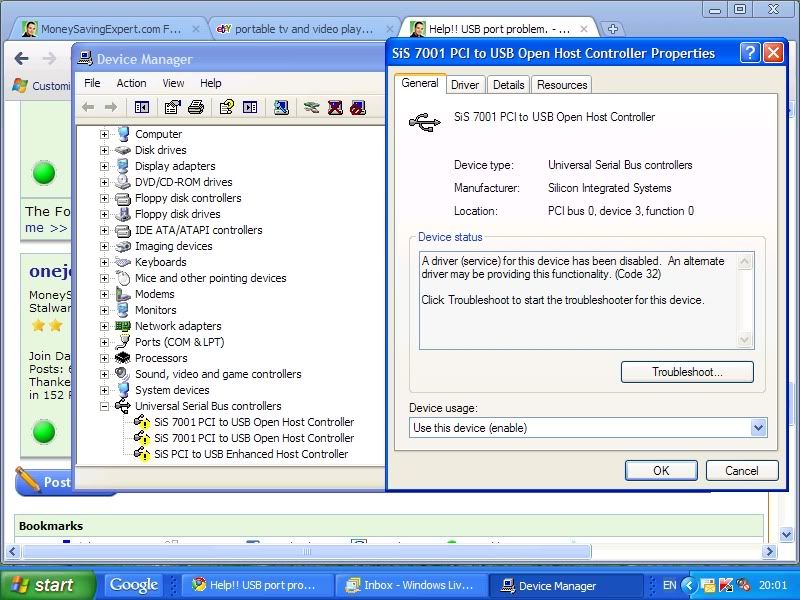800x600 pixels.
Task: Collapse the Universal Serial Bus controllers node
Action: [104, 406]
